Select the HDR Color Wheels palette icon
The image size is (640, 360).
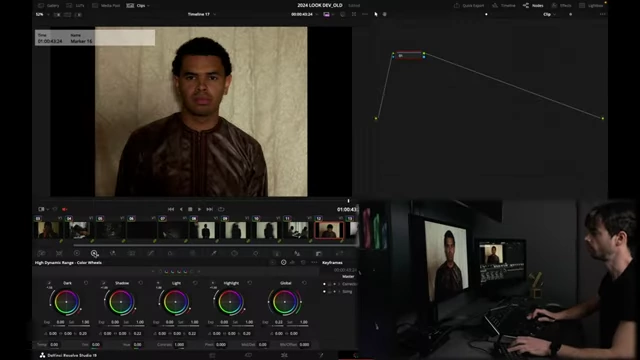coord(94,253)
